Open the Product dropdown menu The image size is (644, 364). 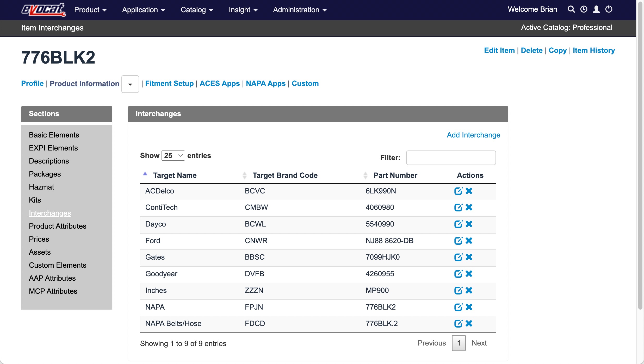[90, 10]
